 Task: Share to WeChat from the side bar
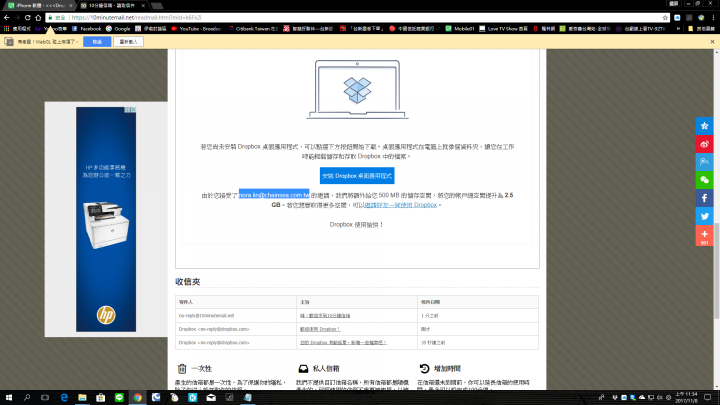pyautogui.click(x=704, y=180)
